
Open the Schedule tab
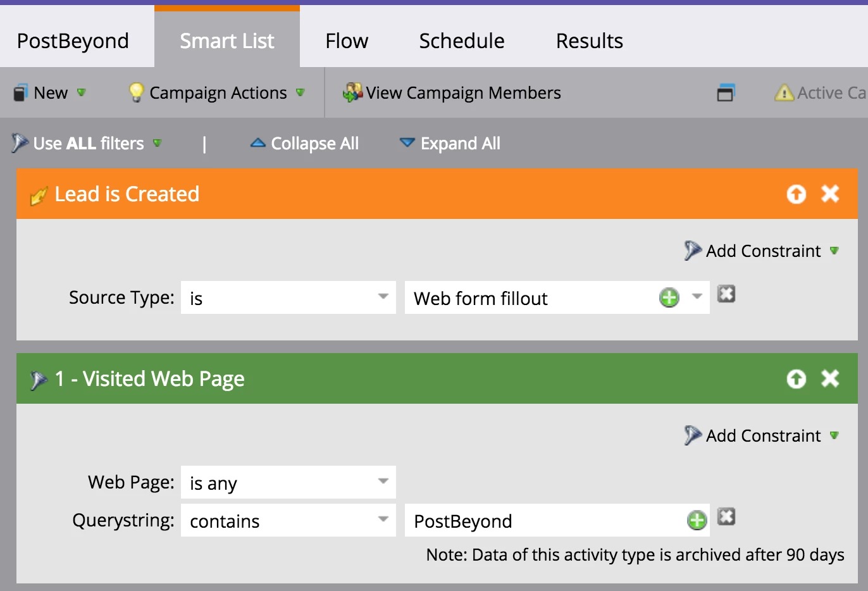tap(461, 41)
